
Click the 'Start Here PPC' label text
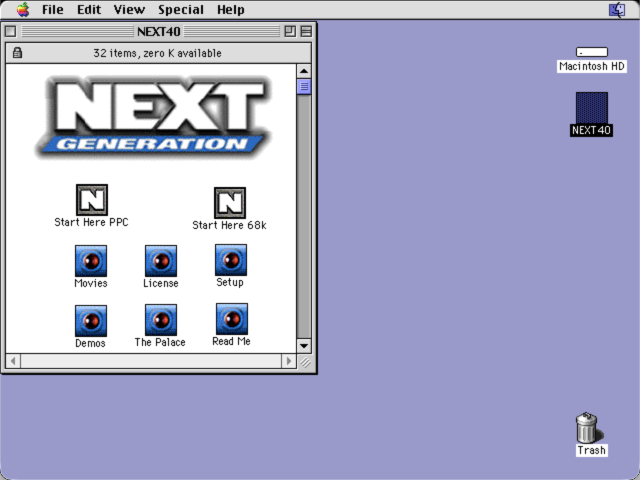click(x=91, y=222)
